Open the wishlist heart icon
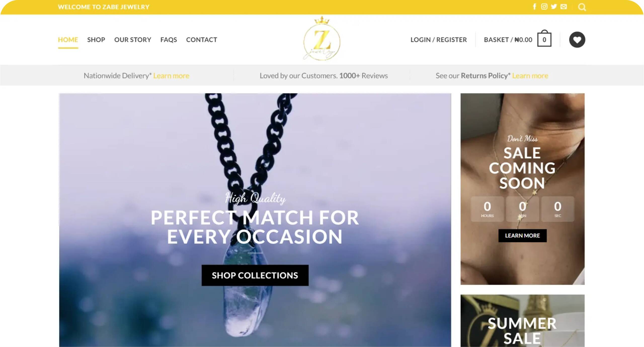 577,40
